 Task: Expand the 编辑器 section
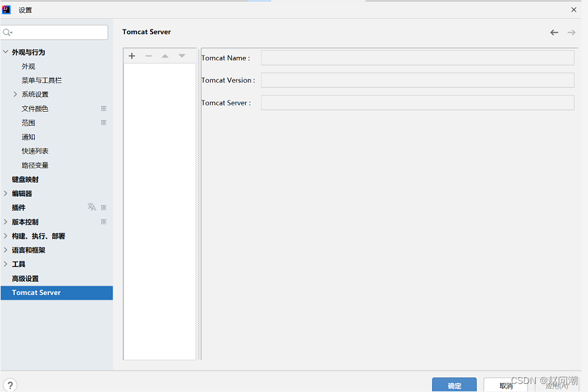(x=5, y=193)
